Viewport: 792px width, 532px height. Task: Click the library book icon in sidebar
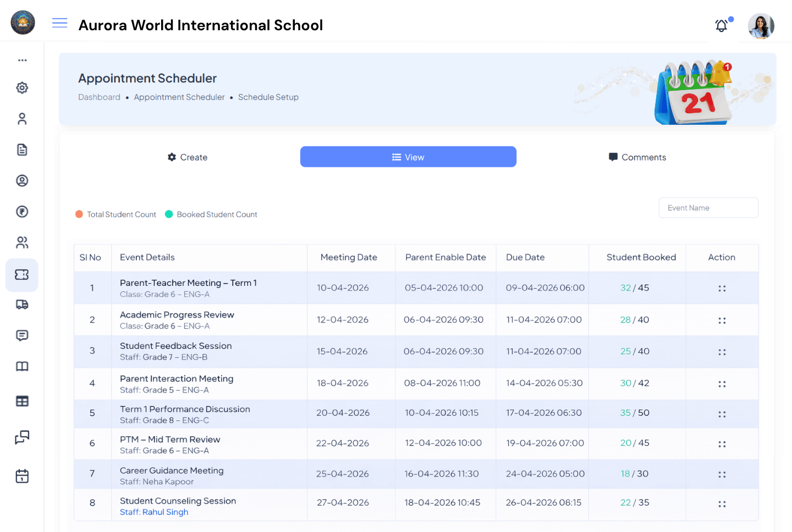pyautogui.click(x=22, y=365)
